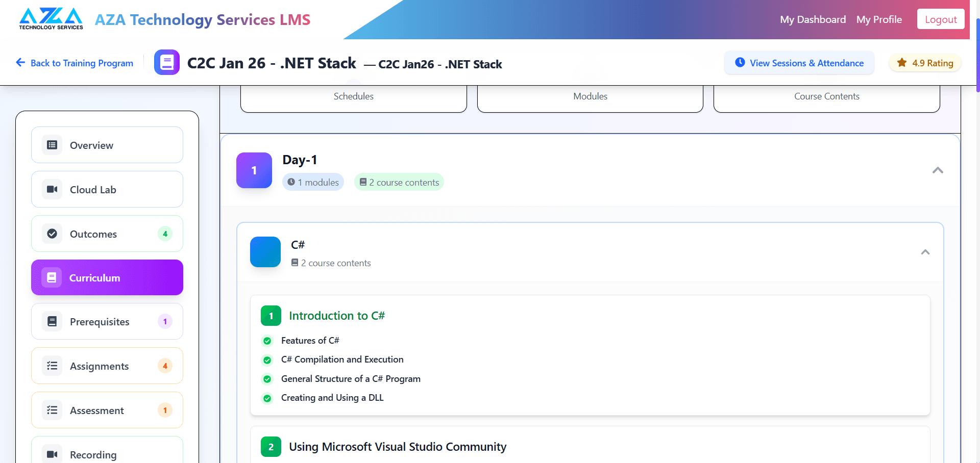This screenshot has width=980, height=463.
Task: Click the green number 1 badge for Introduction to C#
Action: coord(271,316)
